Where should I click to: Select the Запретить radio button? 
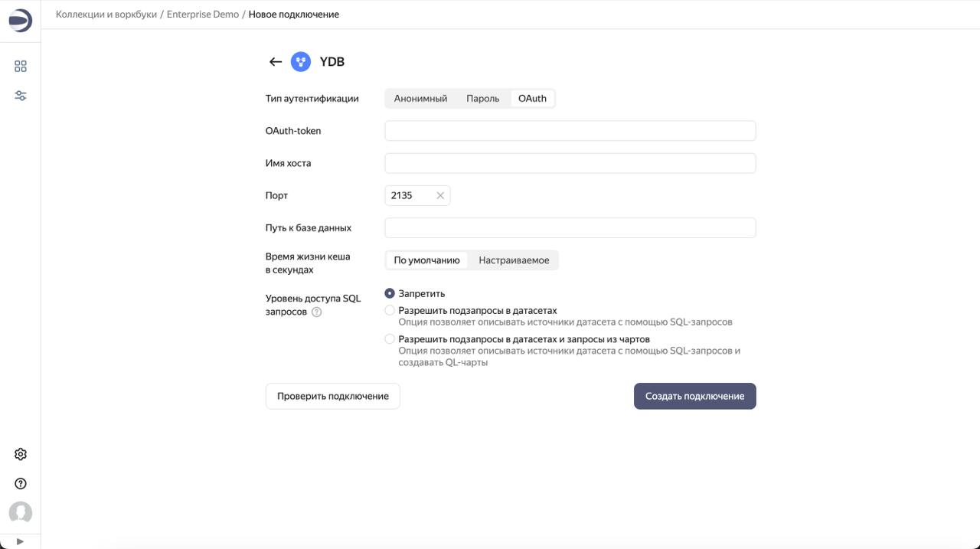point(390,292)
